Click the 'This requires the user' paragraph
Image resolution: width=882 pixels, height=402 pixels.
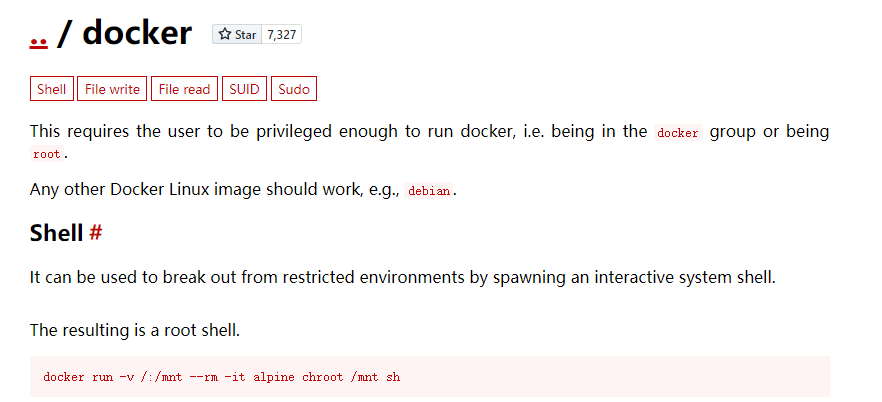430,142
